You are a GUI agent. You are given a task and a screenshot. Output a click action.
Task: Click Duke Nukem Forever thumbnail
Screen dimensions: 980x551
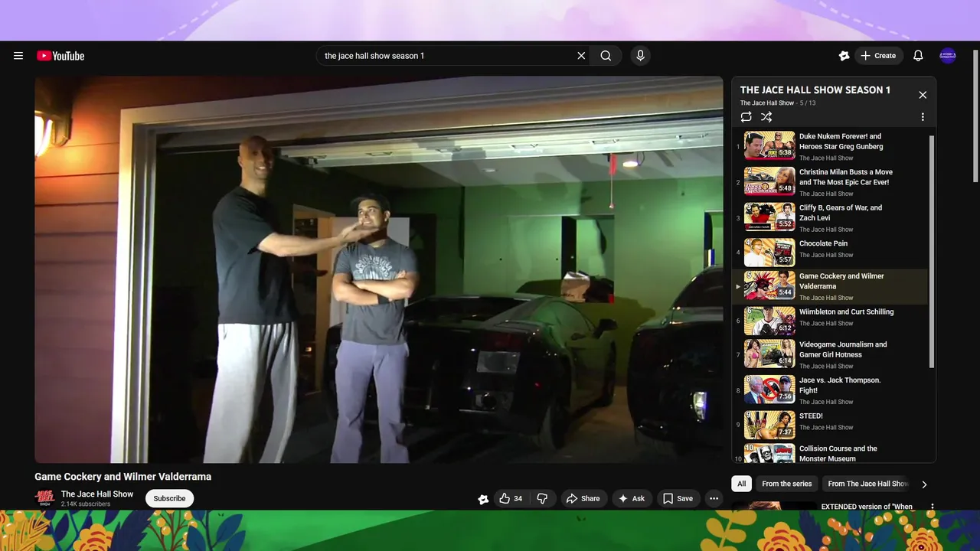tap(769, 145)
